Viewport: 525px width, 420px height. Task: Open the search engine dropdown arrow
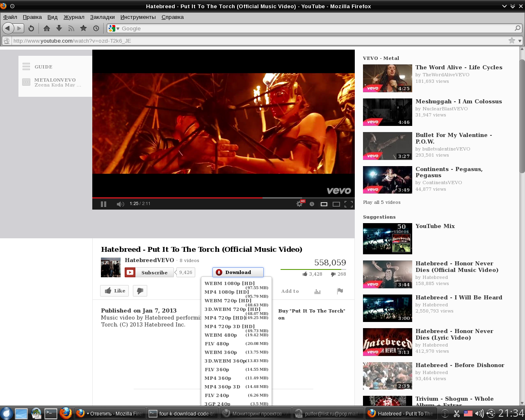click(118, 28)
